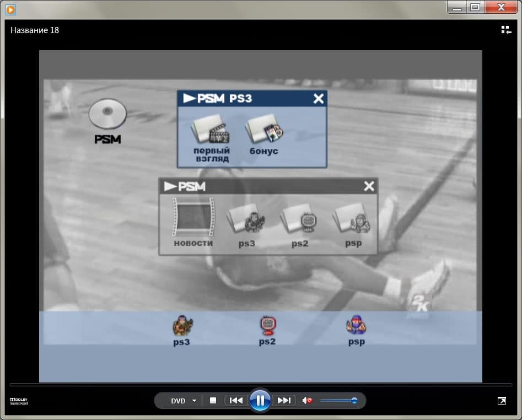The height and width of the screenshot is (420, 522).
Task: Unmute the player sound
Action: [x=307, y=400]
